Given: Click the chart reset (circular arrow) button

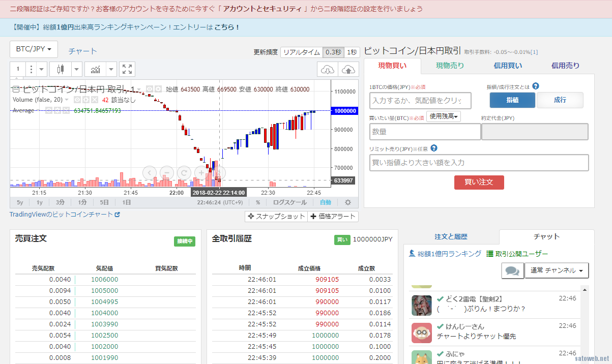Looking at the screenshot, I should click(183, 173).
